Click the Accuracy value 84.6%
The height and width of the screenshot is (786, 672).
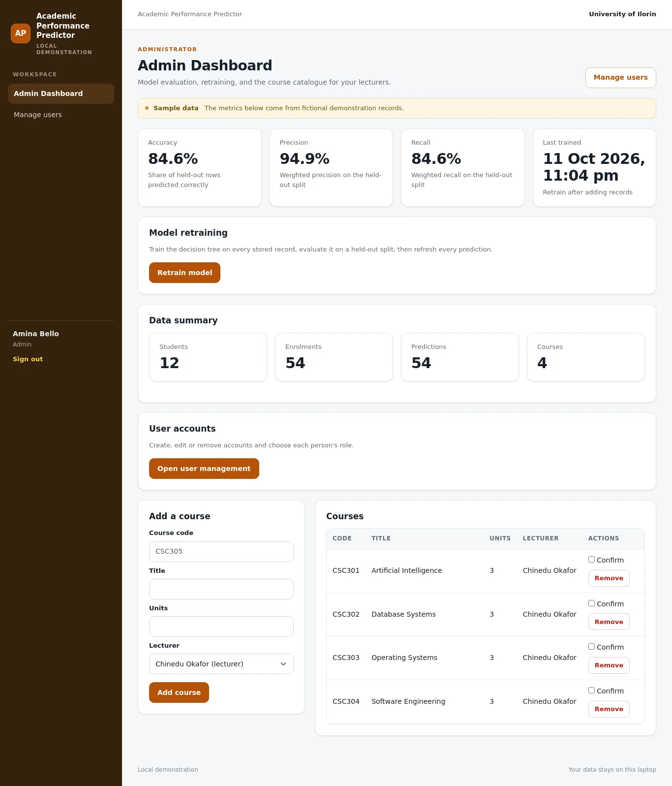click(x=173, y=159)
